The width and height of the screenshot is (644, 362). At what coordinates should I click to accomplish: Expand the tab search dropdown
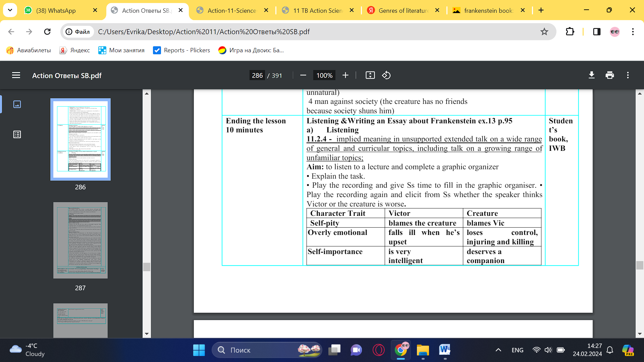coord(10,10)
